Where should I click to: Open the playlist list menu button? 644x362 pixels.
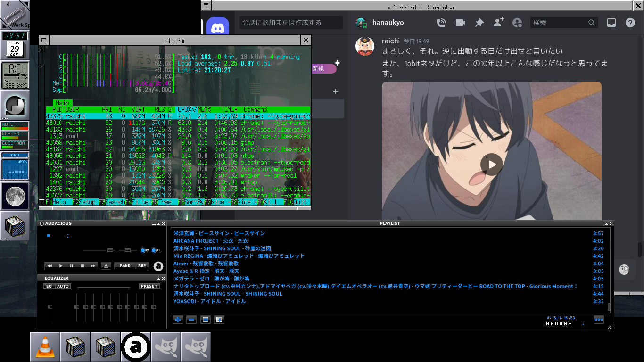click(x=598, y=319)
